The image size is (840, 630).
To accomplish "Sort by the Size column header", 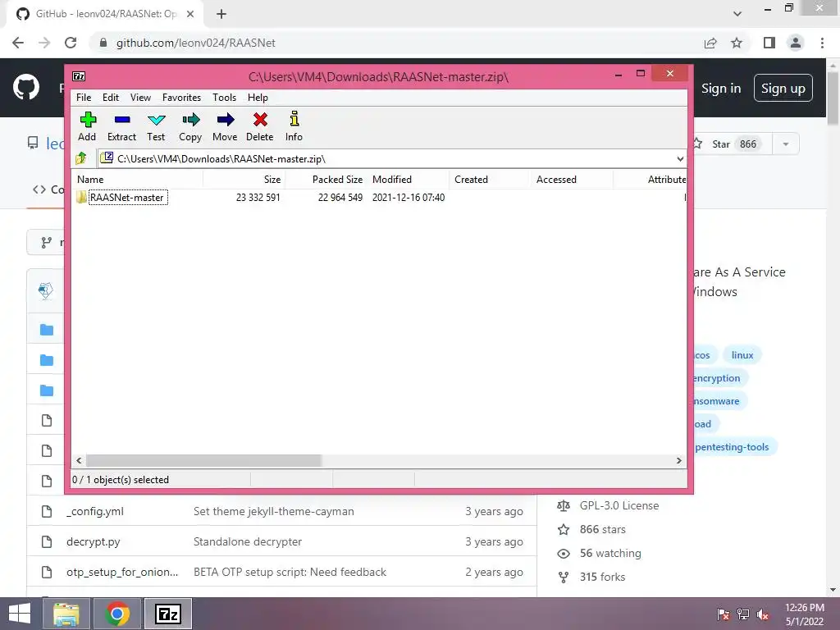I will click(x=244, y=180).
